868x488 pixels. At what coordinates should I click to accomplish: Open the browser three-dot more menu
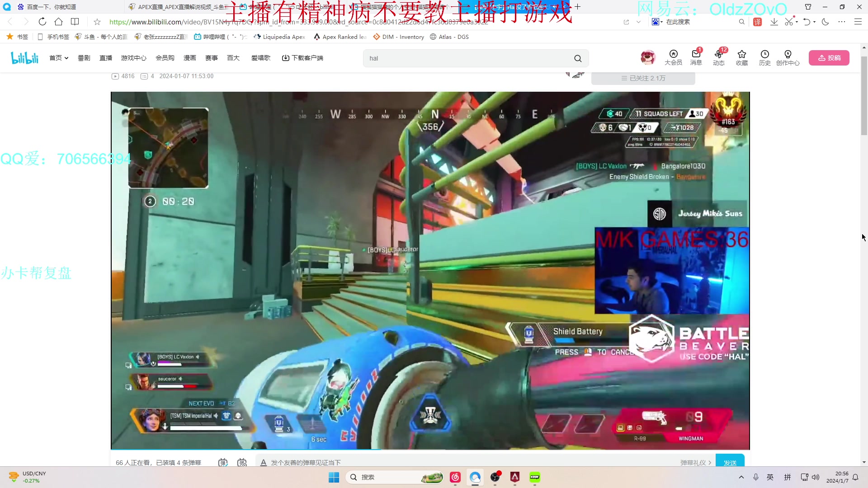click(842, 22)
